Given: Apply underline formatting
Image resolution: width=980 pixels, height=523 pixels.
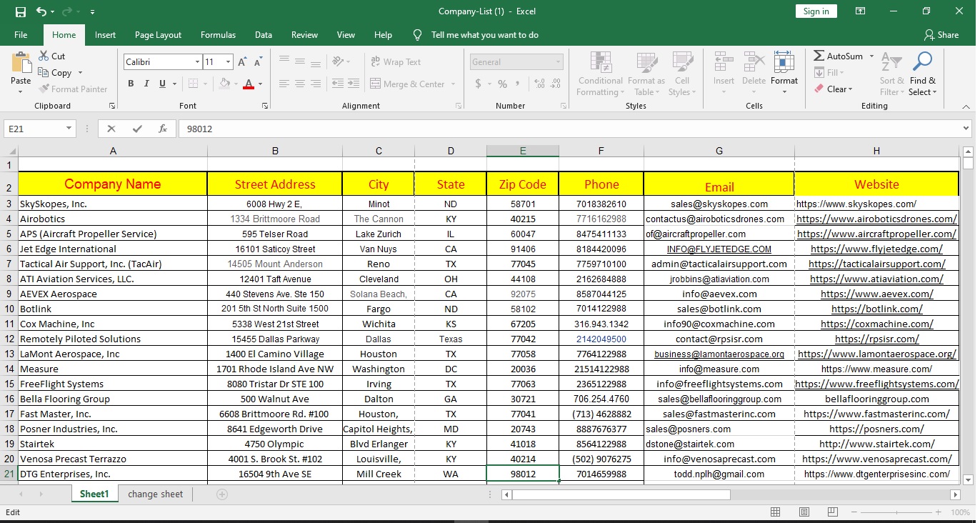Looking at the screenshot, I should pos(164,84).
